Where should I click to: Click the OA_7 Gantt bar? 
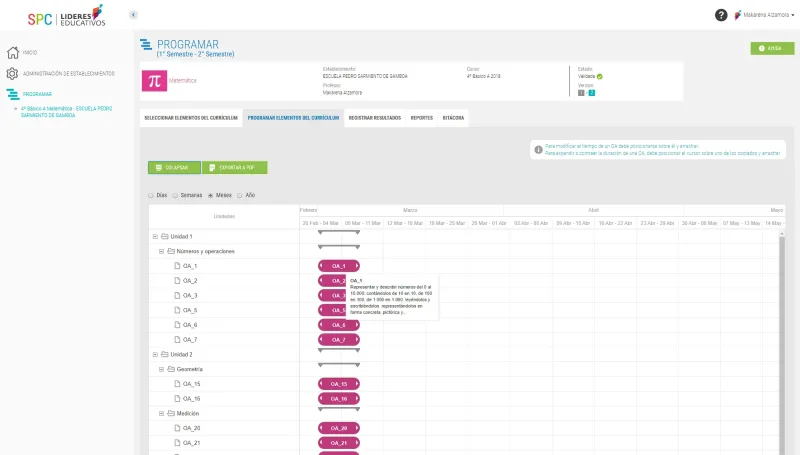(339, 340)
